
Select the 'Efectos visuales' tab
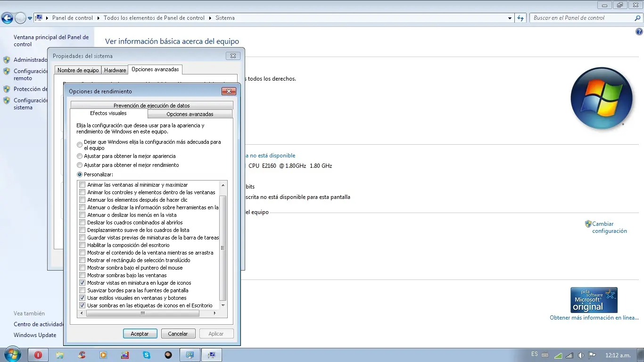(x=108, y=114)
